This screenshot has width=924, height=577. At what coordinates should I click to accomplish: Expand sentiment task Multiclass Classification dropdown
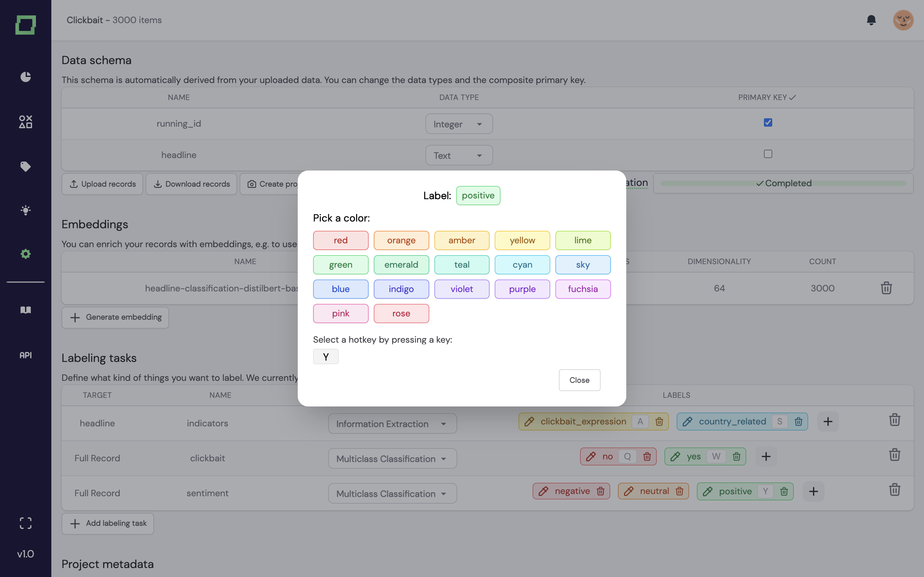[x=392, y=493]
